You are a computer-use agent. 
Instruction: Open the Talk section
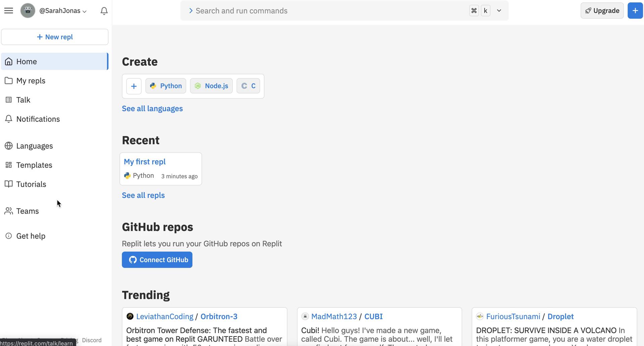tap(22, 100)
